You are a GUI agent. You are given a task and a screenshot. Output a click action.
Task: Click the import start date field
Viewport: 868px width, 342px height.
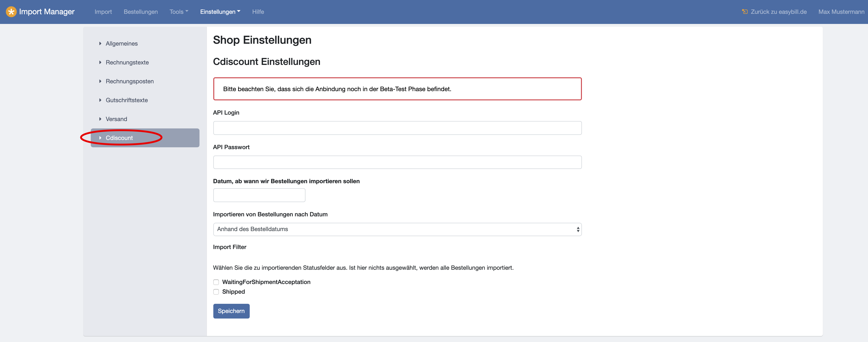pyautogui.click(x=259, y=195)
